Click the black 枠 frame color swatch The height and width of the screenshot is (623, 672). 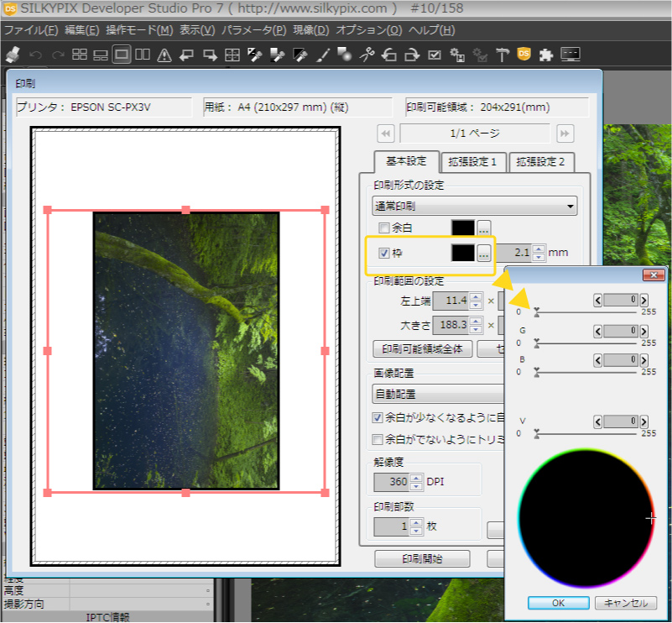click(463, 253)
